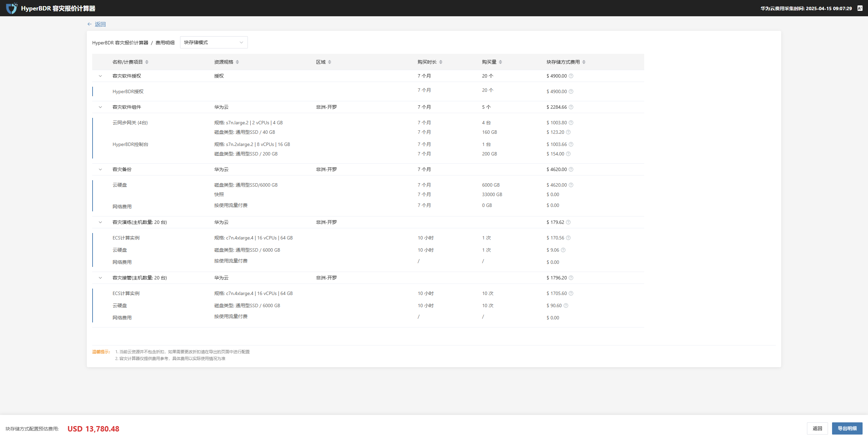This screenshot has height=442, width=868.
Task: Click the 费用明细 breadcrumb
Action: [x=165, y=43]
